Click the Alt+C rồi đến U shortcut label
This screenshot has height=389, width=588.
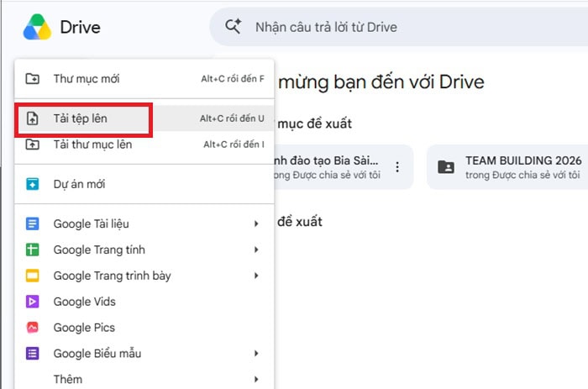tap(232, 118)
